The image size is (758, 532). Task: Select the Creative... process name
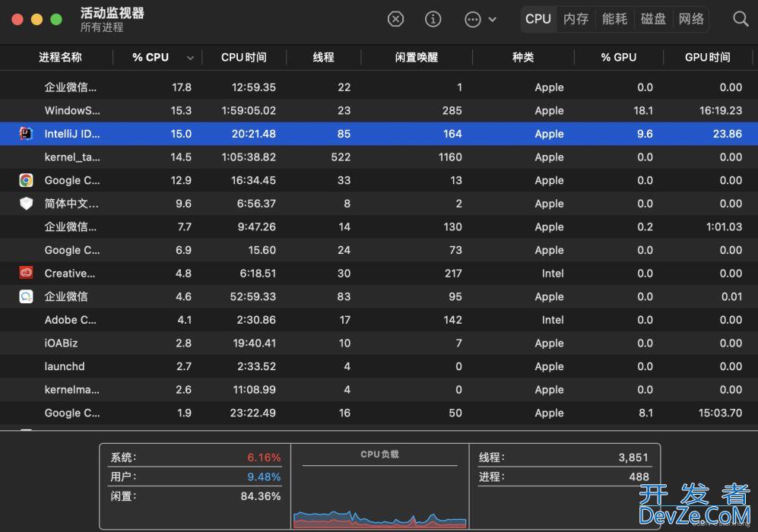(x=70, y=274)
